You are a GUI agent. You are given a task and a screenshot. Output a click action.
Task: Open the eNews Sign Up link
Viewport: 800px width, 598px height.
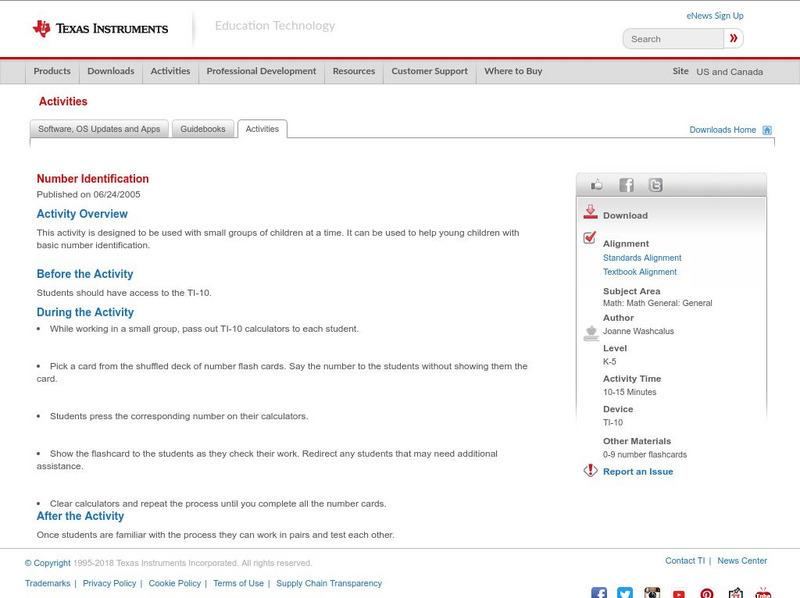pyautogui.click(x=715, y=16)
